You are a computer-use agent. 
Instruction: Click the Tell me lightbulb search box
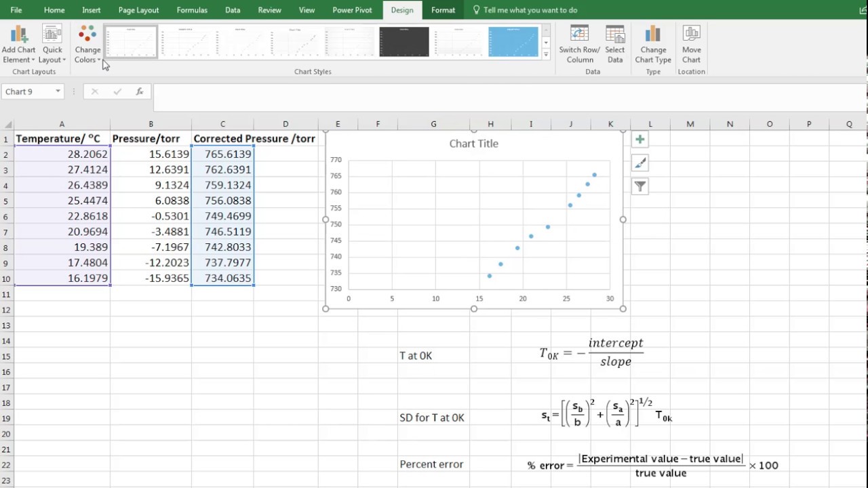[x=526, y=10]
